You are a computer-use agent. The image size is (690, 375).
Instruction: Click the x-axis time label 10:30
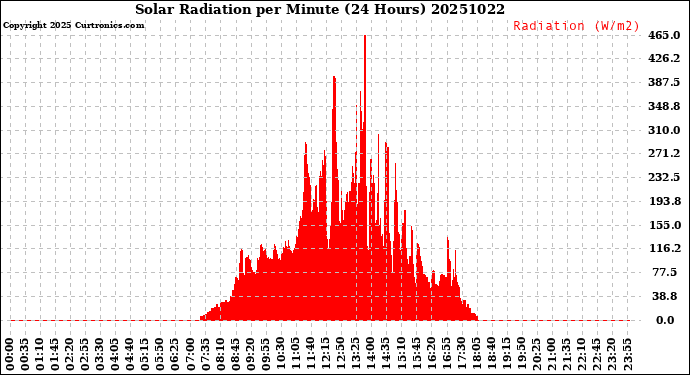281,355
